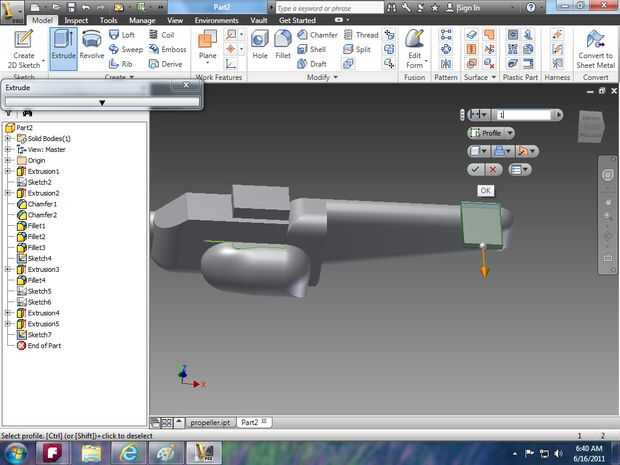Open the file explorer taskbar icon
620x465 pixels.
[91, 453]
